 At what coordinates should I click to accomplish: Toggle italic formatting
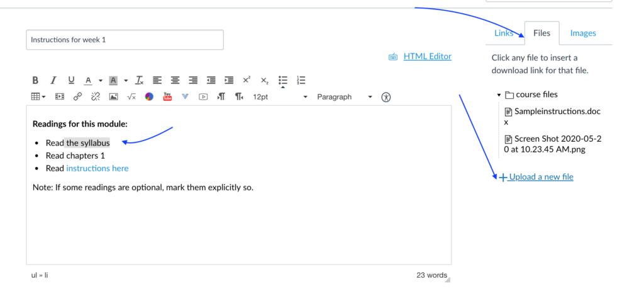[x=53, y=80]
